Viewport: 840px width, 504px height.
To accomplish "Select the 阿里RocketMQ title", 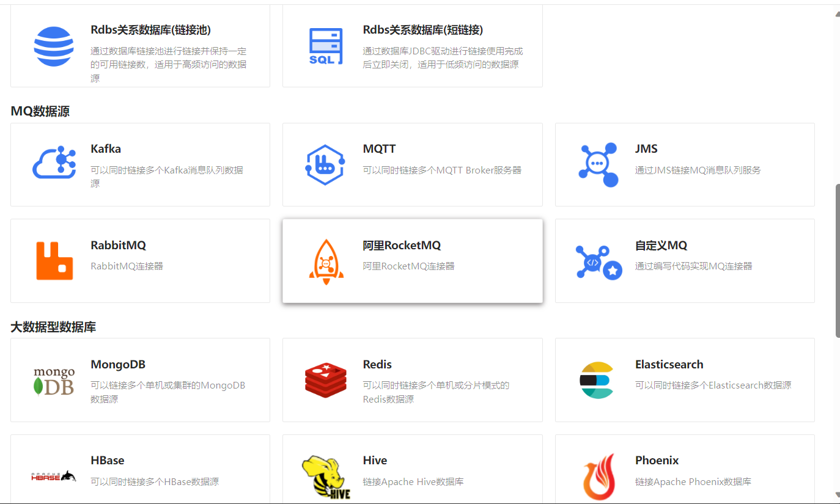I will click(x=402, y=246).
